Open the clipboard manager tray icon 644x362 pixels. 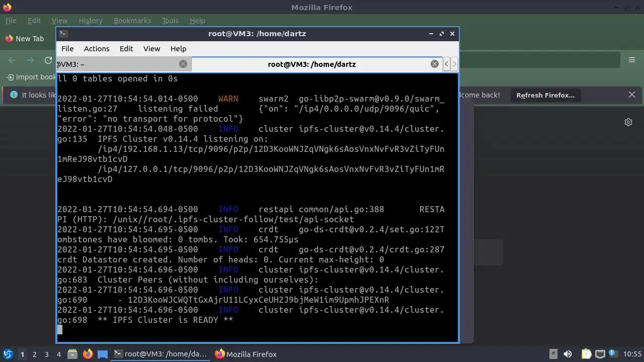tap(586, 354)
